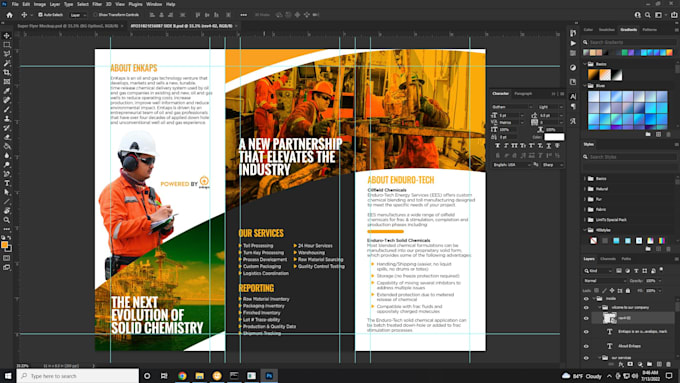Click the add layer mask icon
This screenshot has width=680, height=383.
pyautogui.click(x=630, y=364)
